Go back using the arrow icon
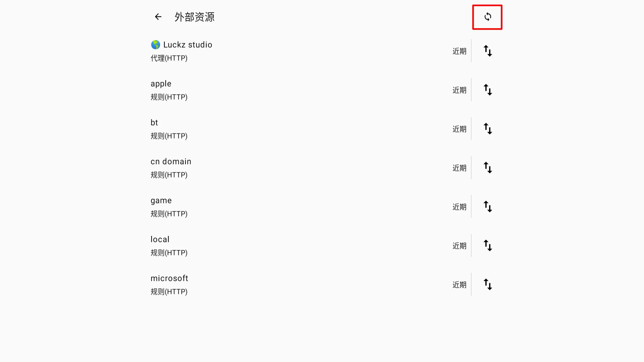Viewport: 644px width, 362px height. (x=158, y=17)
